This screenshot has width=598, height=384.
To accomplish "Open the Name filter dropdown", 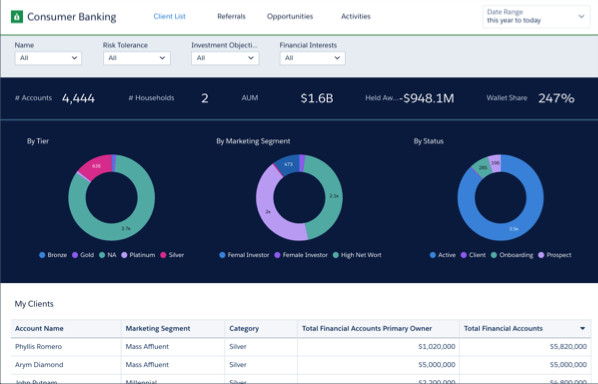I will (x=48, y=58).
